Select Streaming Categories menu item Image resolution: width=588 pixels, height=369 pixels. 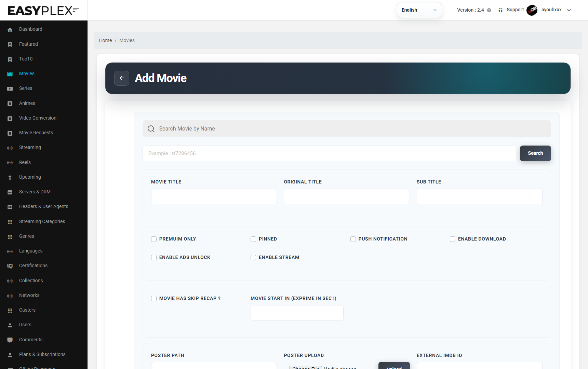point(42,221)
